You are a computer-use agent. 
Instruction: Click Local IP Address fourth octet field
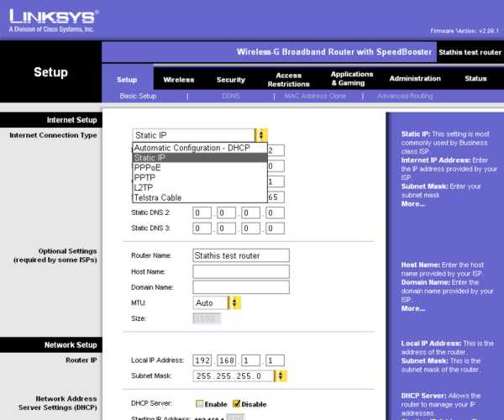point(276,360)
